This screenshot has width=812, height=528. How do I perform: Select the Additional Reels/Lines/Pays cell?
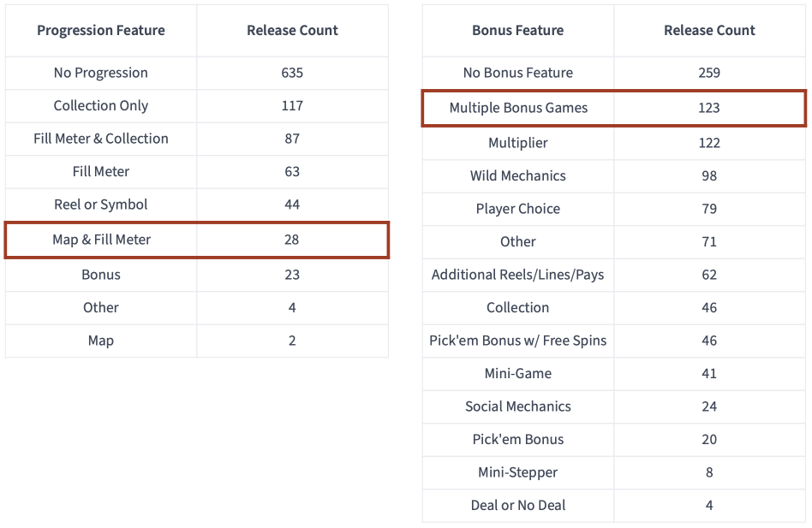[518, 275]
